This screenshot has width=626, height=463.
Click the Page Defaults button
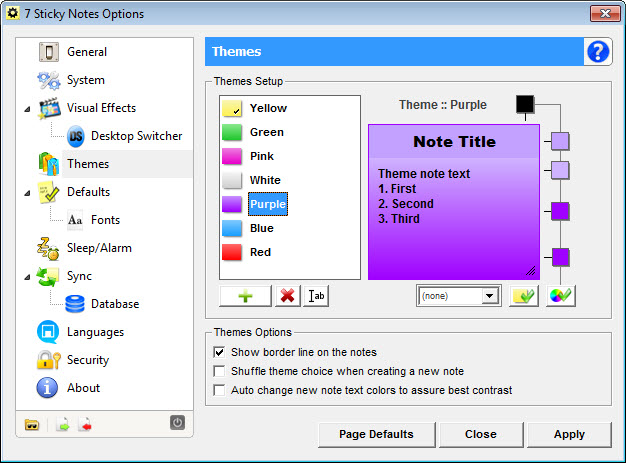tap(376, 434)
